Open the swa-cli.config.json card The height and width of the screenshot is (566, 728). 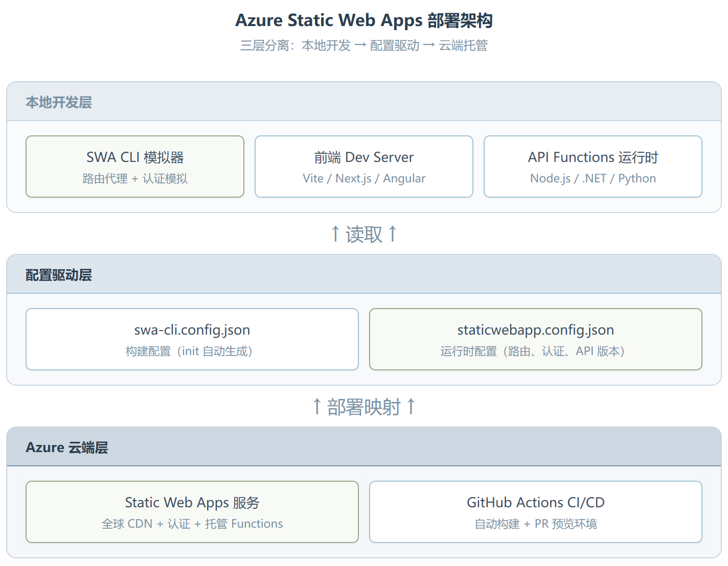(192, 339)
